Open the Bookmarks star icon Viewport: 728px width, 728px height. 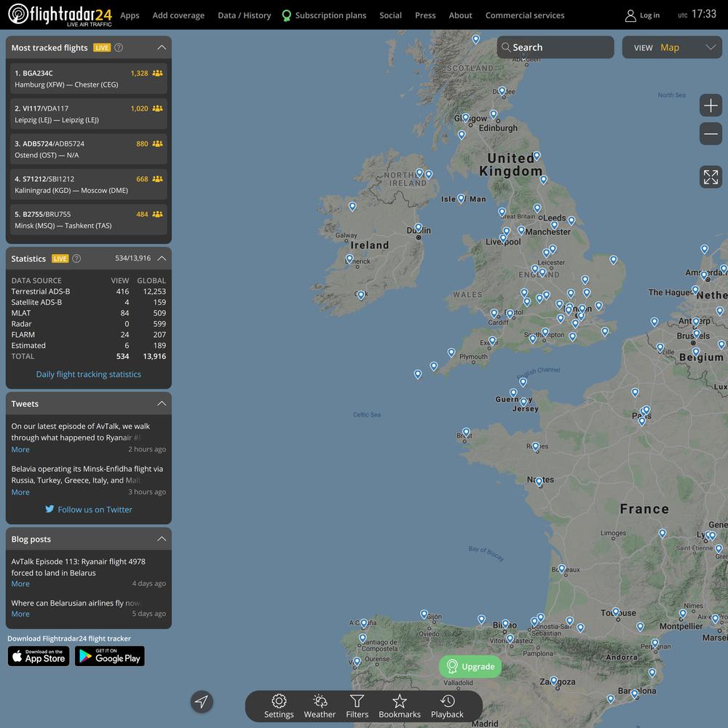click(x=400, y=700)
